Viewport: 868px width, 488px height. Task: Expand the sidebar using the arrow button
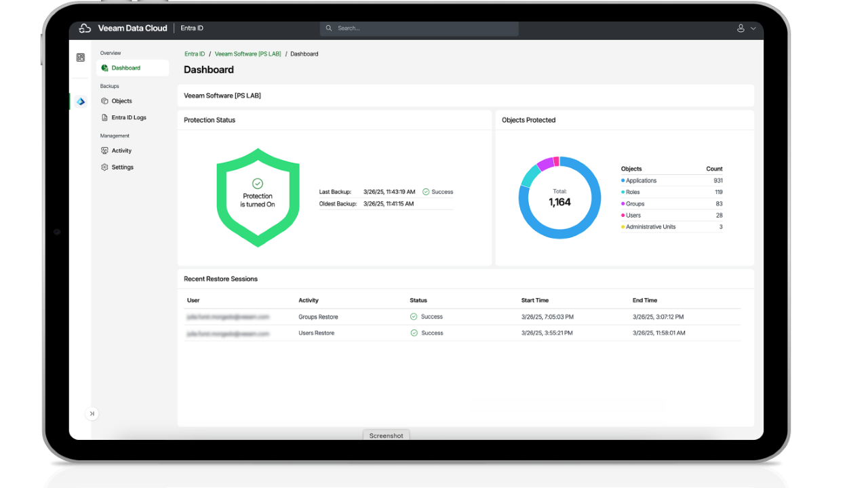[x=92, y=413]
